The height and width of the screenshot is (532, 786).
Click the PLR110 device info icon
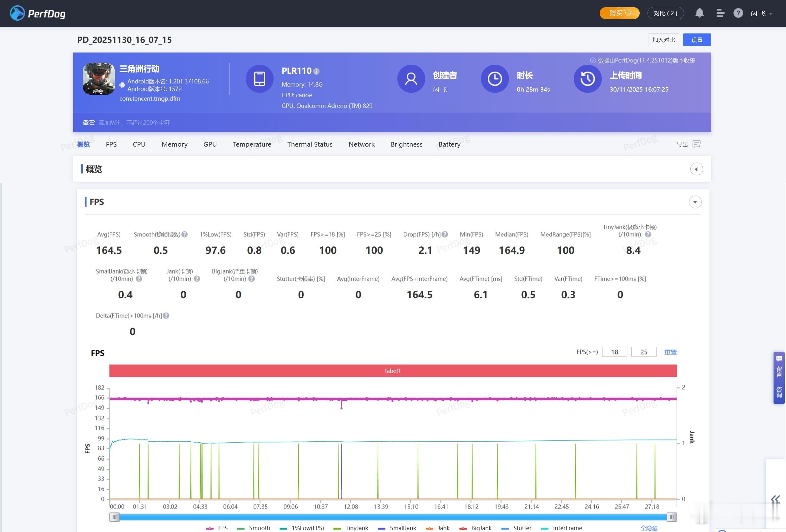pyautogui.click(x=316, y=71)
